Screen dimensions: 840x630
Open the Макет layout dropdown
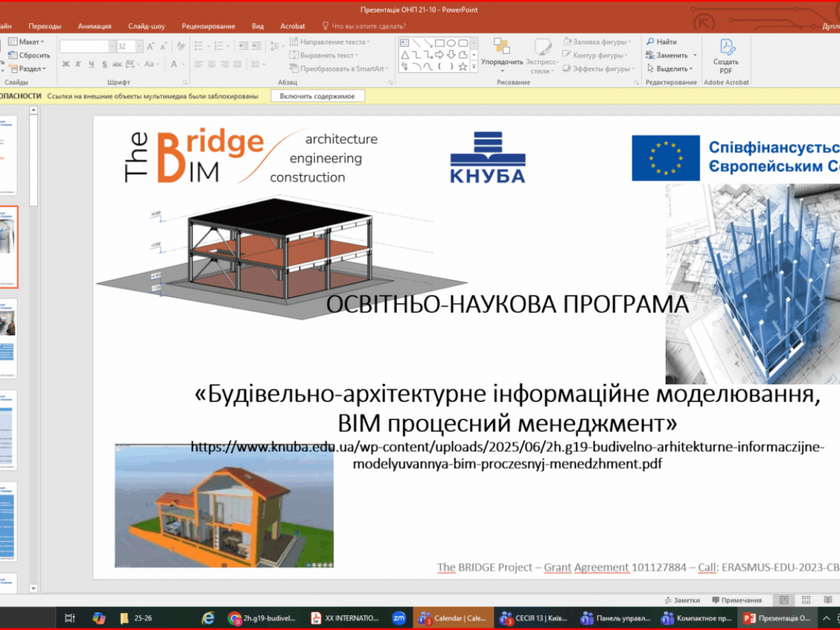point(24,42)
